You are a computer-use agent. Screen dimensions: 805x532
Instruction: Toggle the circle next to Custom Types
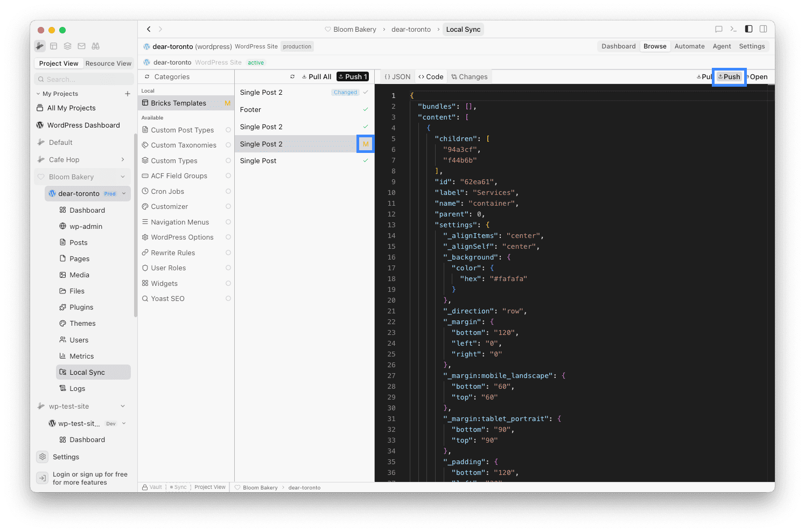coord(228,160)
